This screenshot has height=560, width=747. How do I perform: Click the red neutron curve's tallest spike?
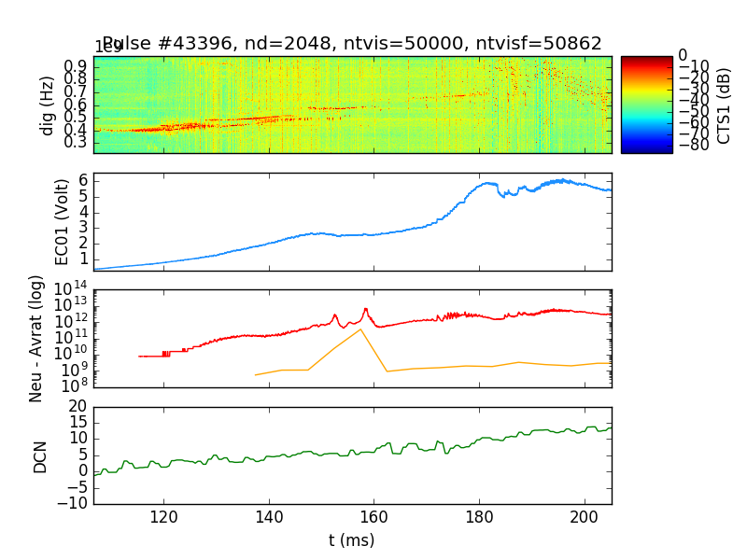(366, 309)
